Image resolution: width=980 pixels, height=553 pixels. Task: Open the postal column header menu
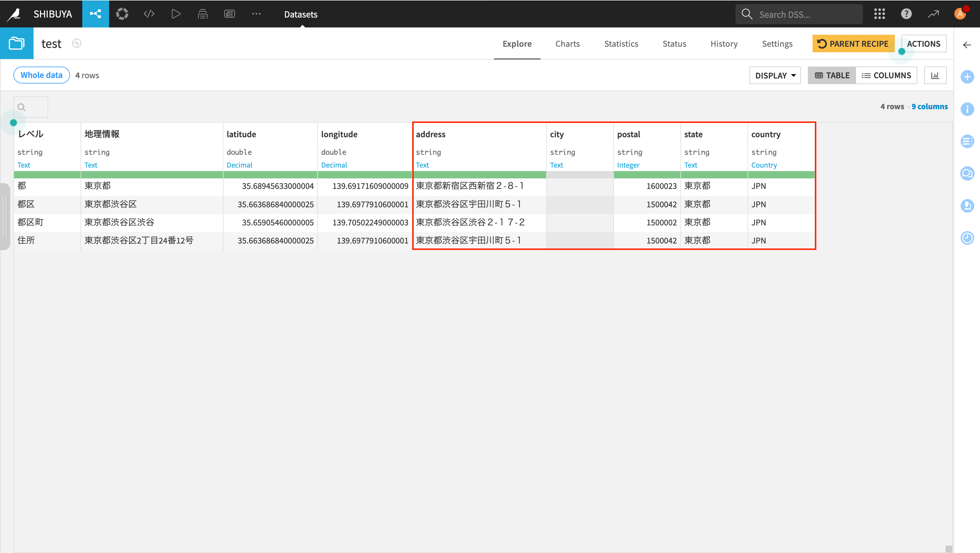(628, 134)
